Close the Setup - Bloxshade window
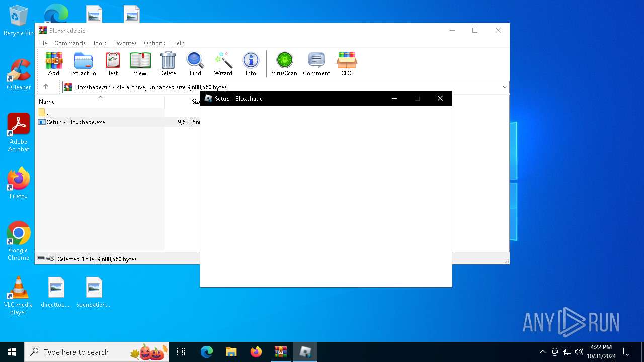Image resolution: width=644 pixels, height=362 pixels. coord(440,99)
